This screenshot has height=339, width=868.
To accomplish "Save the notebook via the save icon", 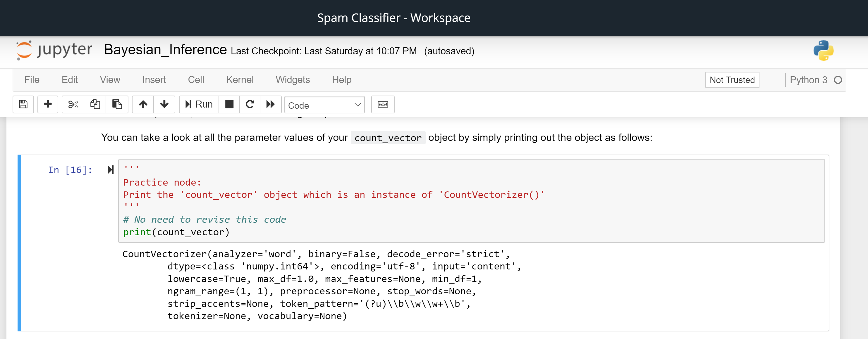I will (x=23, y=104).
